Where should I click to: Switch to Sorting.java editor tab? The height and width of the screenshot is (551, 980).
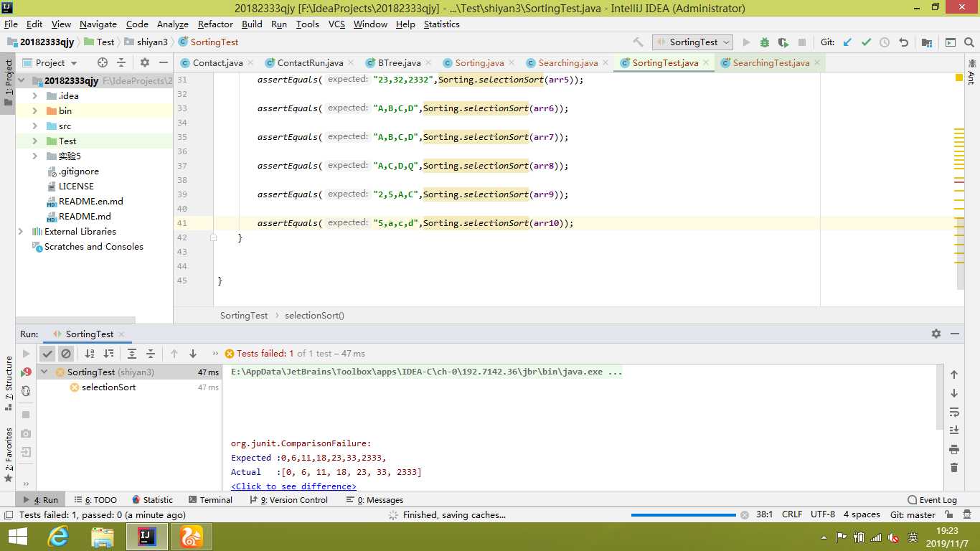(479, 62)
